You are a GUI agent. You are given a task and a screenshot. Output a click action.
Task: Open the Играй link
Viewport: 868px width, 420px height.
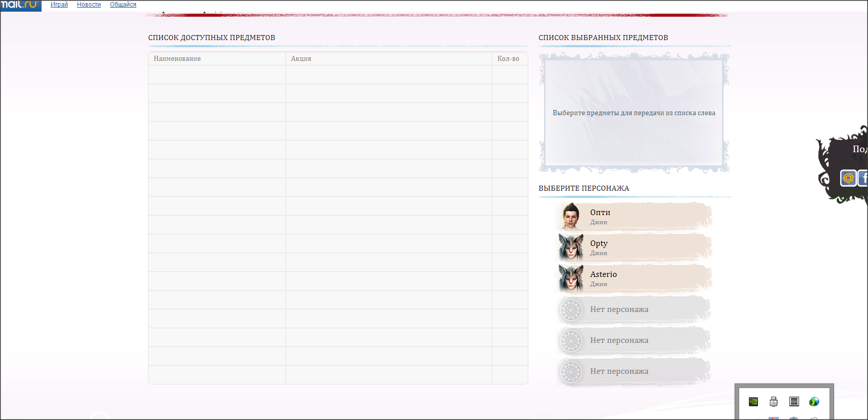(x=59, y=5)
